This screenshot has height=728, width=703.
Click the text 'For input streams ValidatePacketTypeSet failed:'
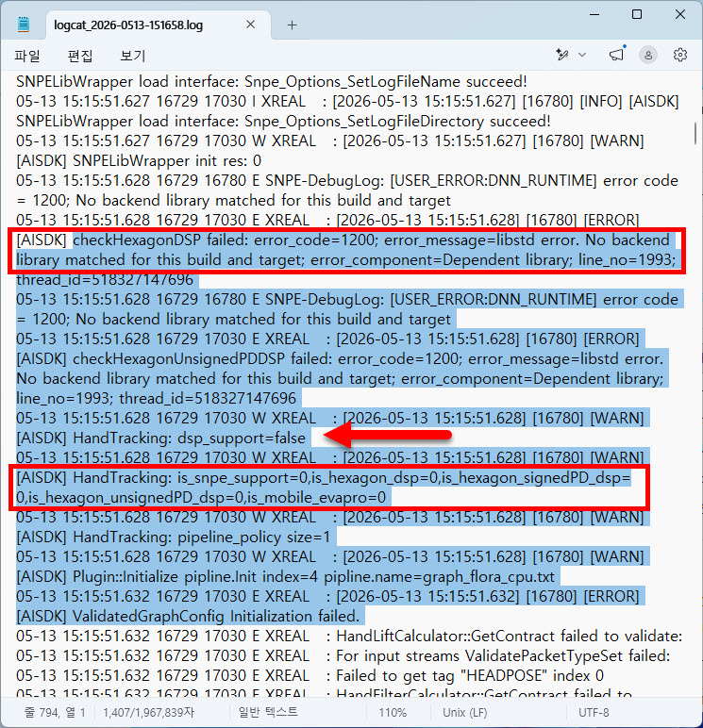point(503,656)
